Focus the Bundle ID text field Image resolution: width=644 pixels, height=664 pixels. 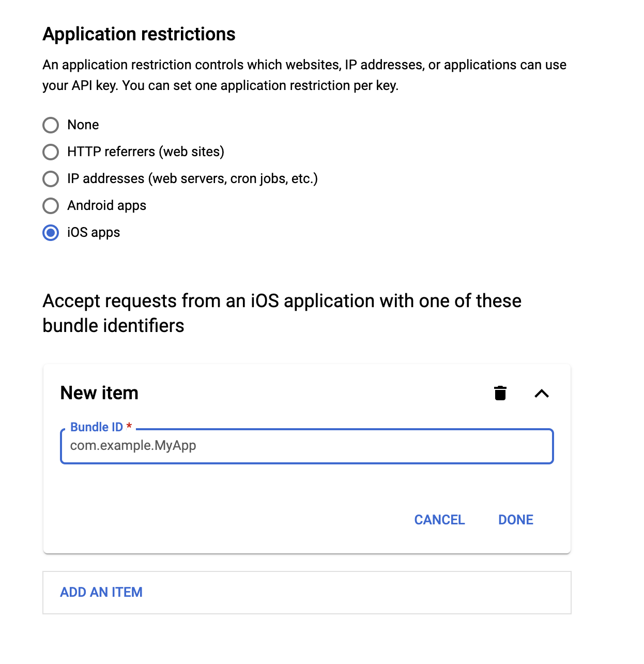[x=306, y=446]
